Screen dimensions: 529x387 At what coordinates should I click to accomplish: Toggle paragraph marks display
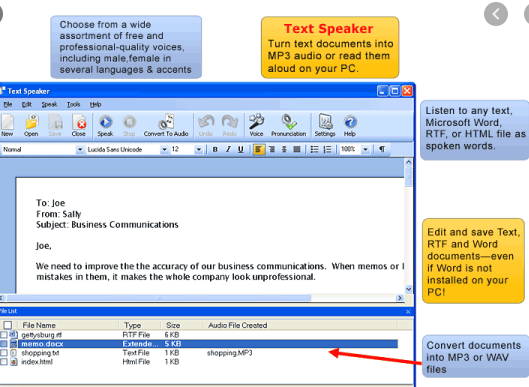pyautogui.click(x=382, y=149)
